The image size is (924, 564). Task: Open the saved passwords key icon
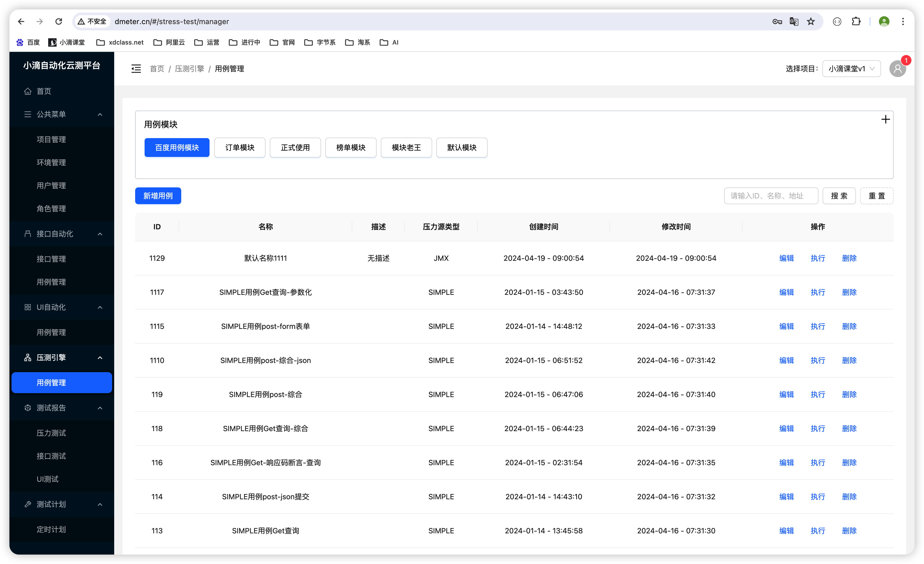777,21
